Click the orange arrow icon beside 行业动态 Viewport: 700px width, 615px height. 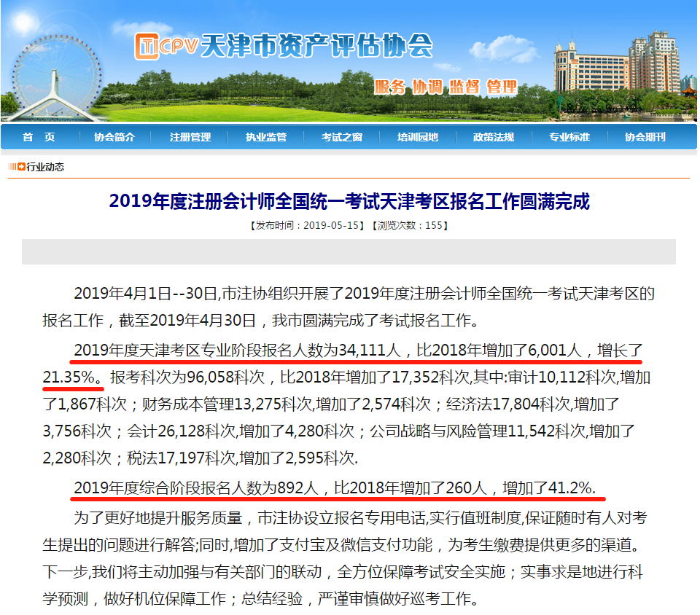21,167
